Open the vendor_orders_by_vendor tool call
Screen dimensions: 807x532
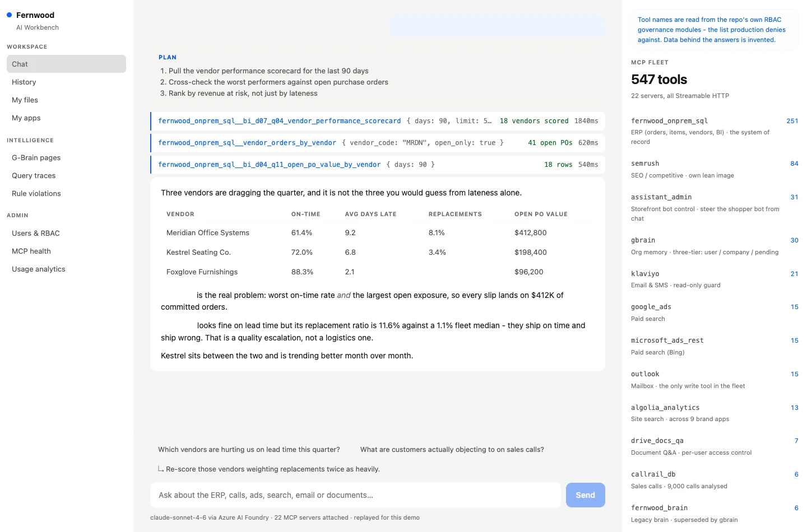(x=378, y=143)
